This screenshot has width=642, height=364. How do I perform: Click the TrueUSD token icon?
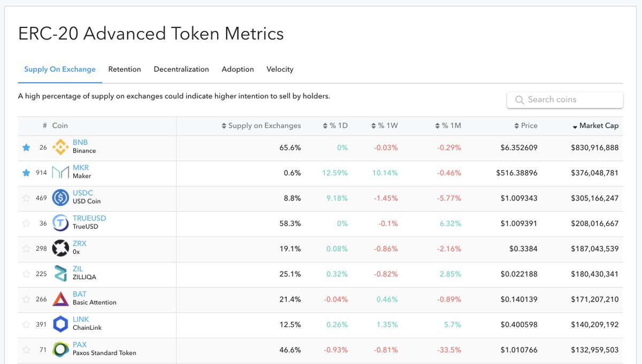[60, 223]
